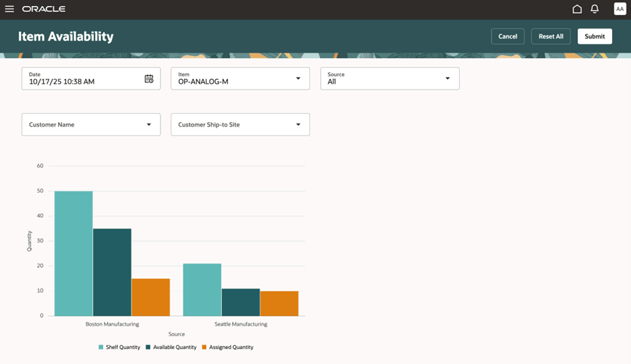Click the Cancel button
This screenshot has width=631, height=364.
(508, 36)
